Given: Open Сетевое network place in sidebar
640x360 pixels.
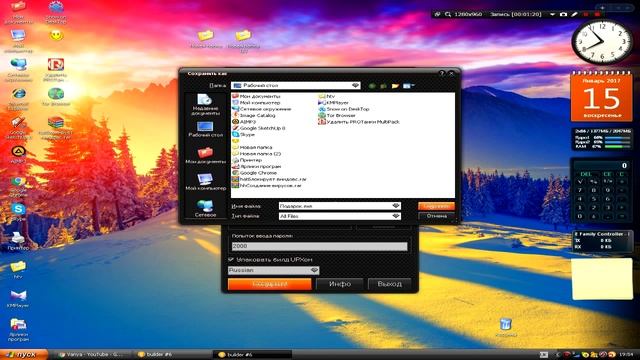Looking at the screenshot, I should [x=205, y=209].
